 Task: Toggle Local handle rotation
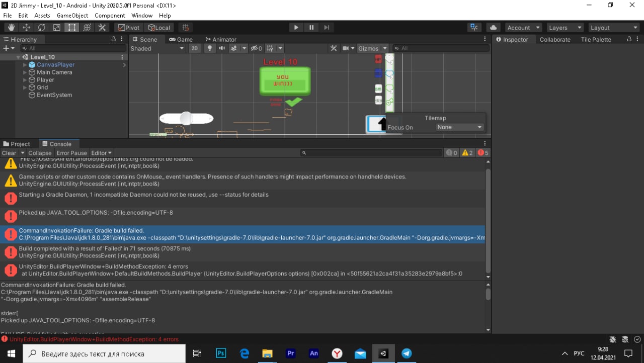[159, 28]
